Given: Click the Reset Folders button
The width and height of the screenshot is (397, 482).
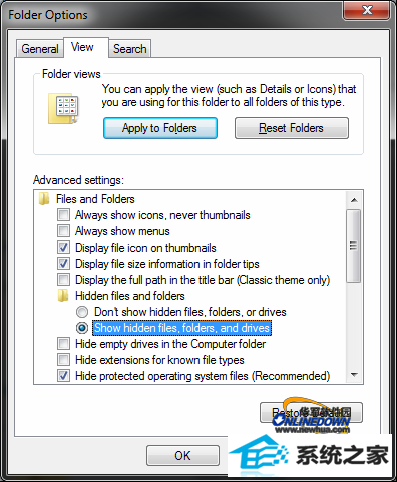Looking at the screenshot, I should click(292, 128).
